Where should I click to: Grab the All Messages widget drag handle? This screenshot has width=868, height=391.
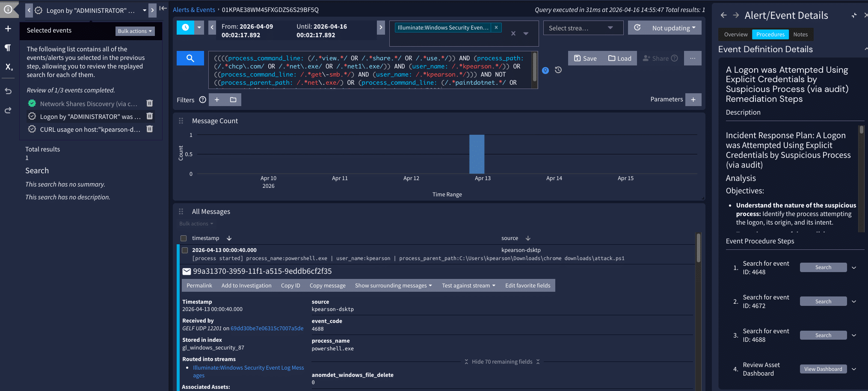coord(181,211)
